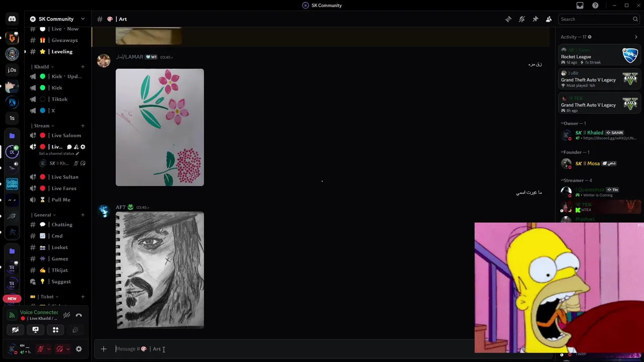Click the LAMAR username
644x362 pixels.
pos(130,57)
